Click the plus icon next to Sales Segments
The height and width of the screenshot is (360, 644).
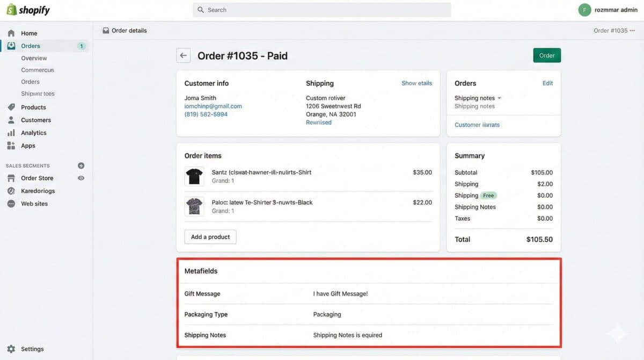click(x=81, y=165)
